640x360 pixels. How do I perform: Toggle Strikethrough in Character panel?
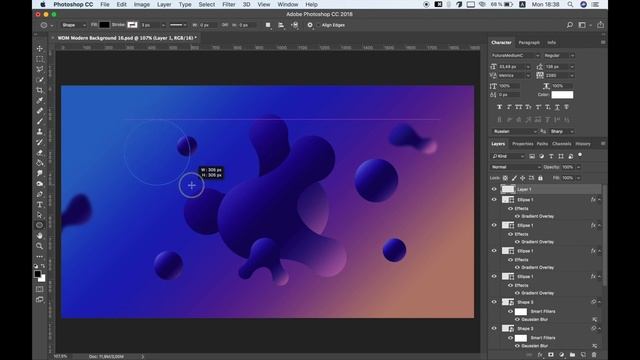coord(567,107)
